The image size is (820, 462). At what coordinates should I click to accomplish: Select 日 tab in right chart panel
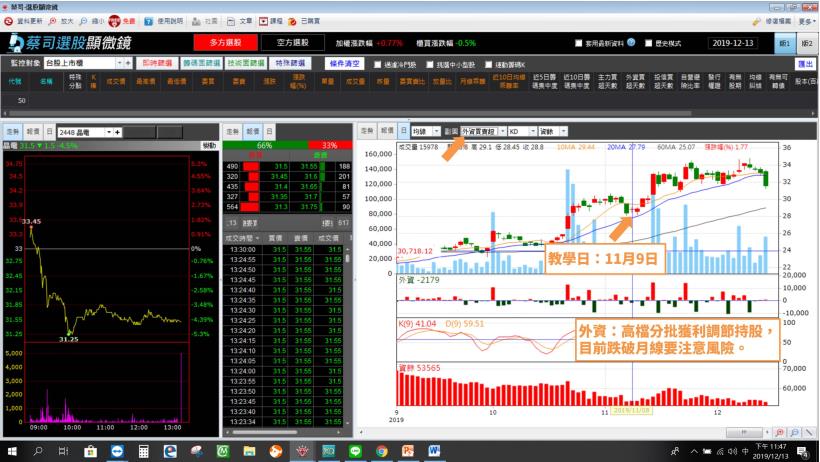coord(403,130)
